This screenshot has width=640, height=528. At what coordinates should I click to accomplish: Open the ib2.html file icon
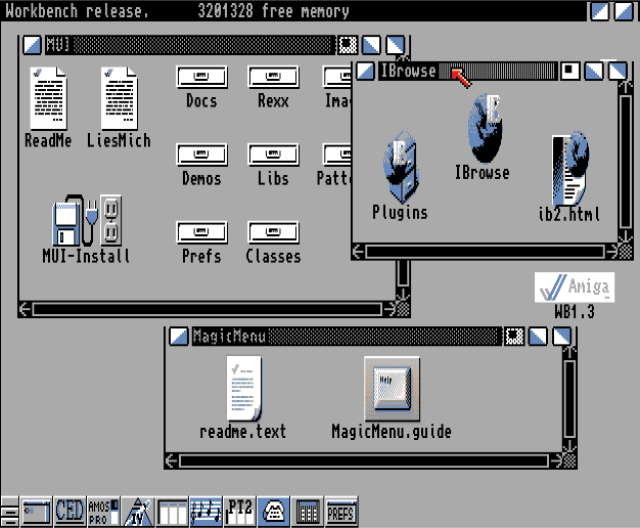[570, 168]
